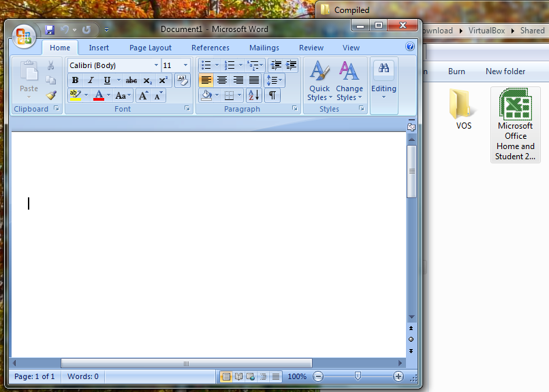
Task: Open the Change Styles menu
Action: coord(349,82)
